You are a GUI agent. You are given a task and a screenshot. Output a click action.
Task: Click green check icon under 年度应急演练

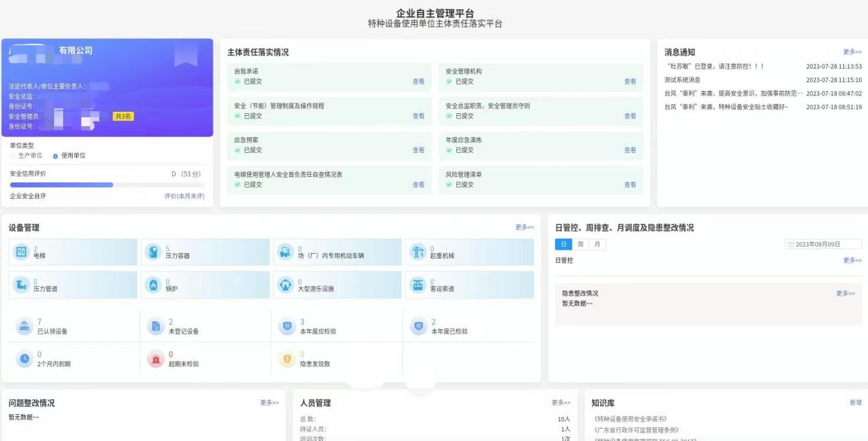click(449, 150)
